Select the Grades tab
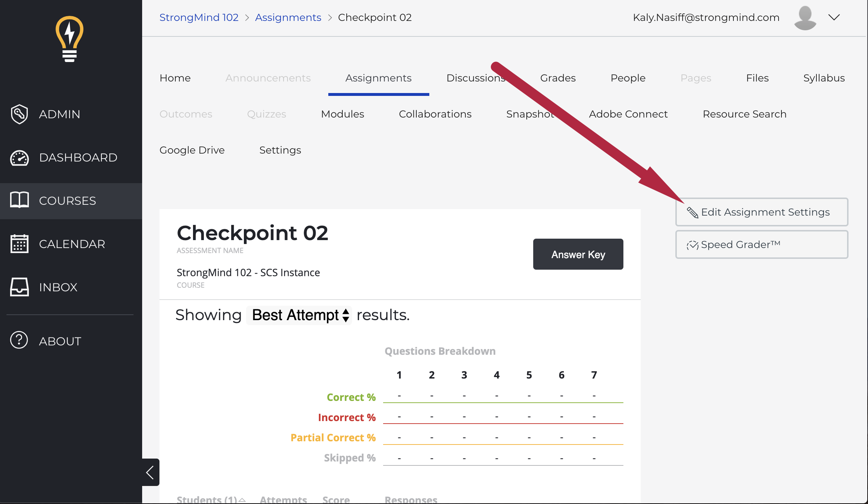This screenshot has width=868, height=504. click(x=558, y=78)
